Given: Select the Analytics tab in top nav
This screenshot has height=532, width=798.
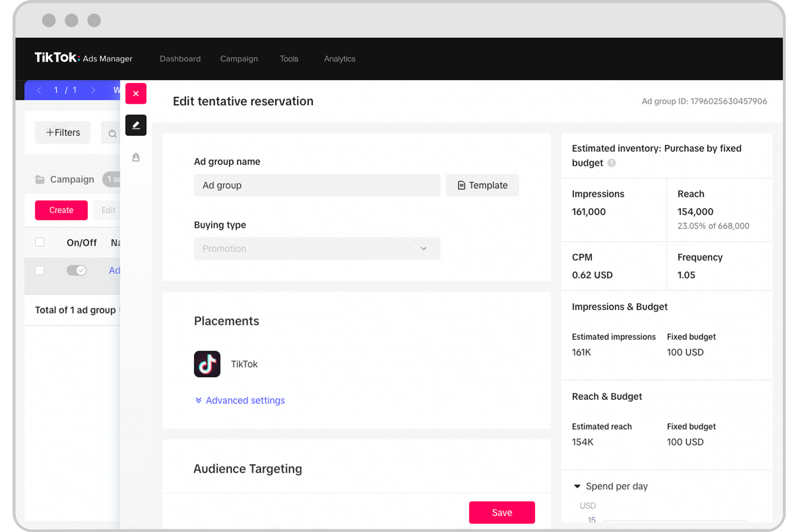Looking at the screenshot, I should pyautogui.click(x=340, y=58).
